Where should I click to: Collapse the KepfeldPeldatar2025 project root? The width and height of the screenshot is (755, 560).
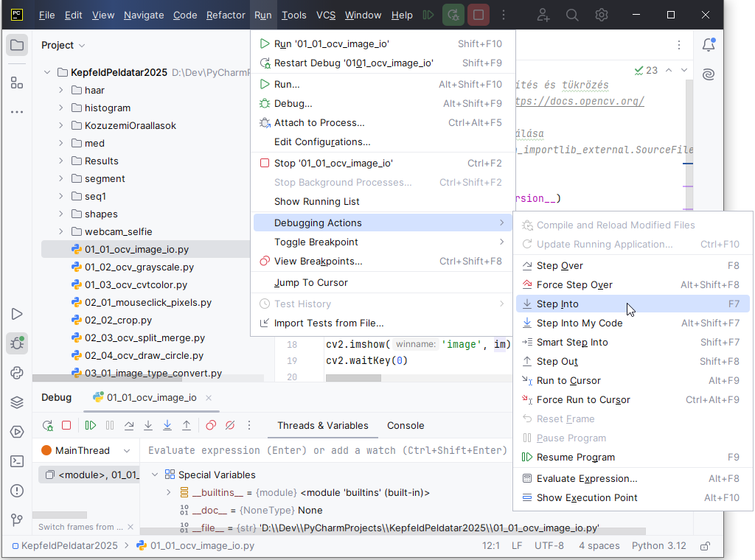pyautogui.click(x=46, y=72)
